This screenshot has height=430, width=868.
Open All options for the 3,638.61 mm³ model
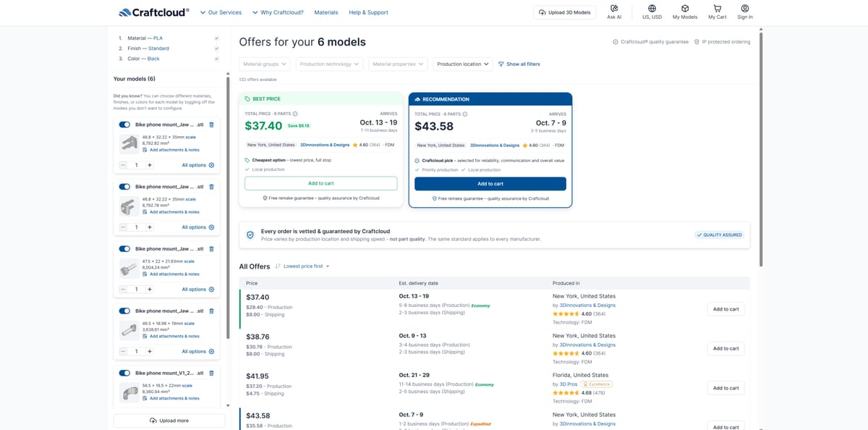pos(198,351)
